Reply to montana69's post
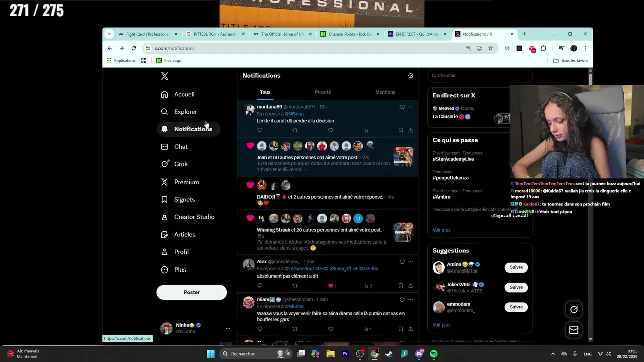Viewport: 644px width, 362px height. [260, 130]
